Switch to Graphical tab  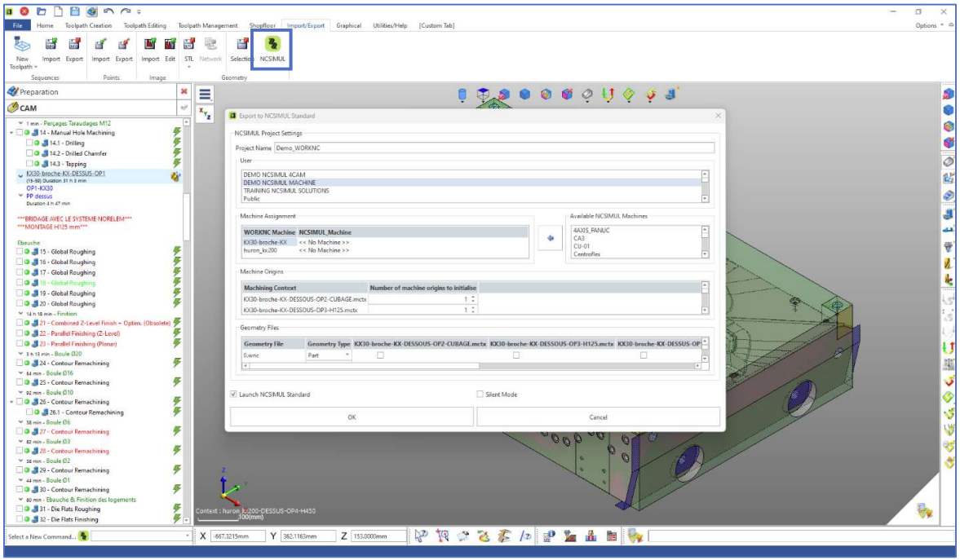coord(348,26)
